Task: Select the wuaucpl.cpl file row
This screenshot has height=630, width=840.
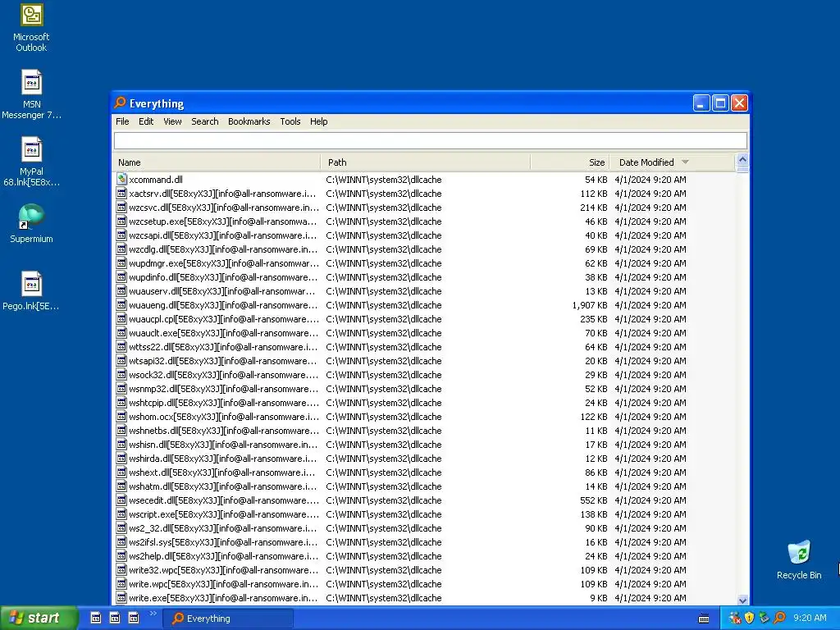Action: coord(425,319)
